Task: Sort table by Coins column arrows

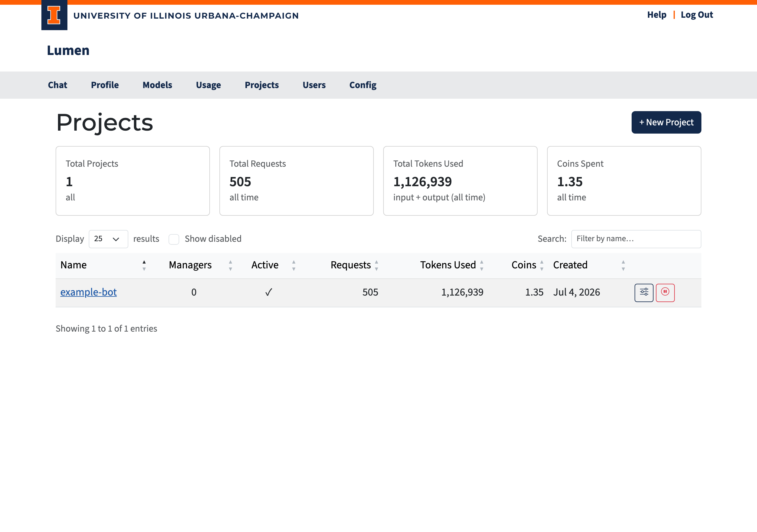Action: pos(542,265)
